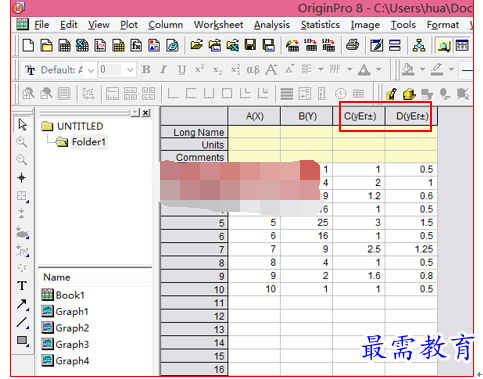
Task: Open the font color dropdown arrow
Action: point(379,70)
